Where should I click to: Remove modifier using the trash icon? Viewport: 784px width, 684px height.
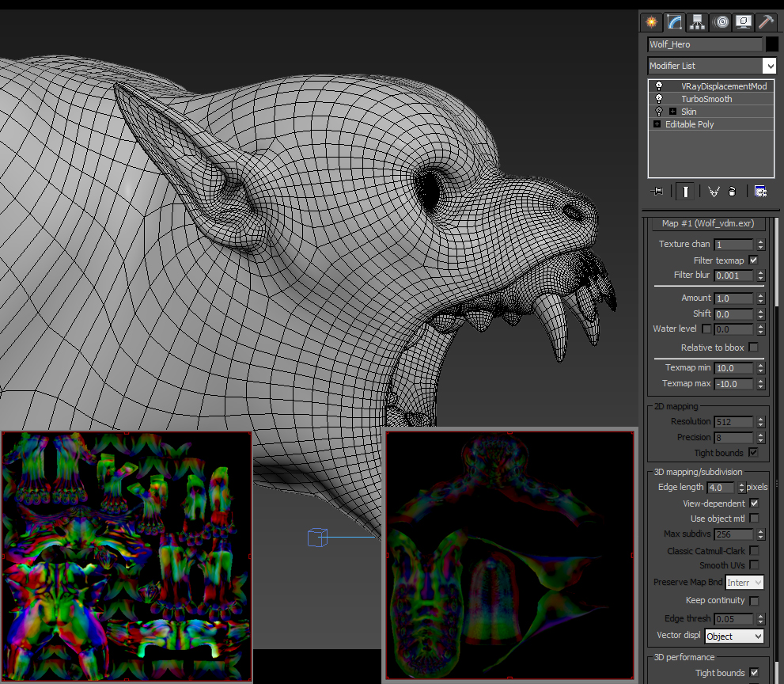coord(733,192)
